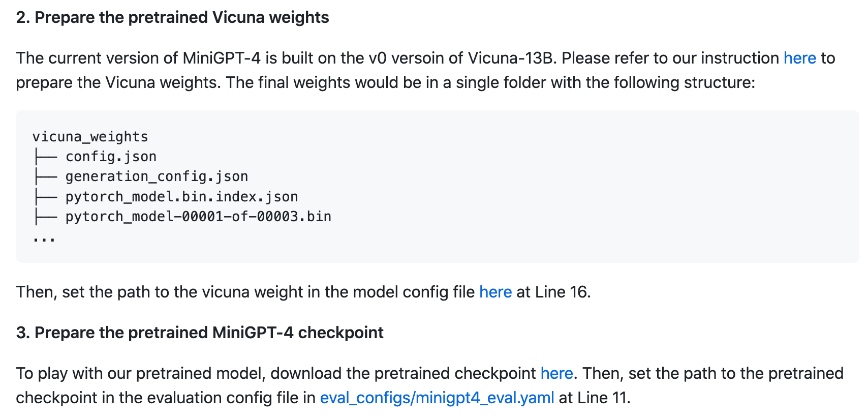Open the 'here' link to model config file

[495, 292]
